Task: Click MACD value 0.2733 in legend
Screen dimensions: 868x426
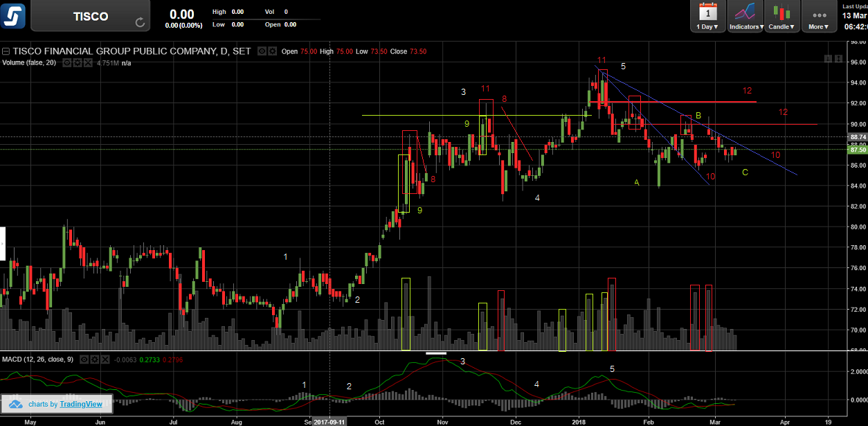Action: pos(150,360)
